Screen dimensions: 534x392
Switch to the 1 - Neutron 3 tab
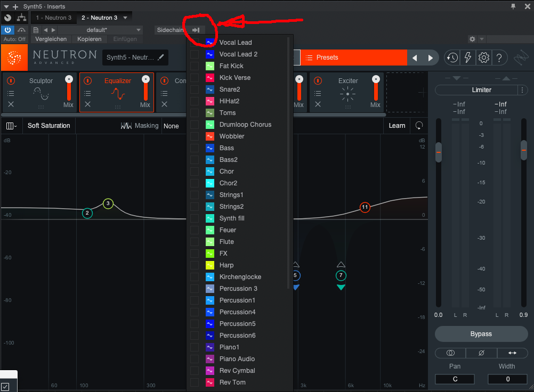tap(54, 18)
